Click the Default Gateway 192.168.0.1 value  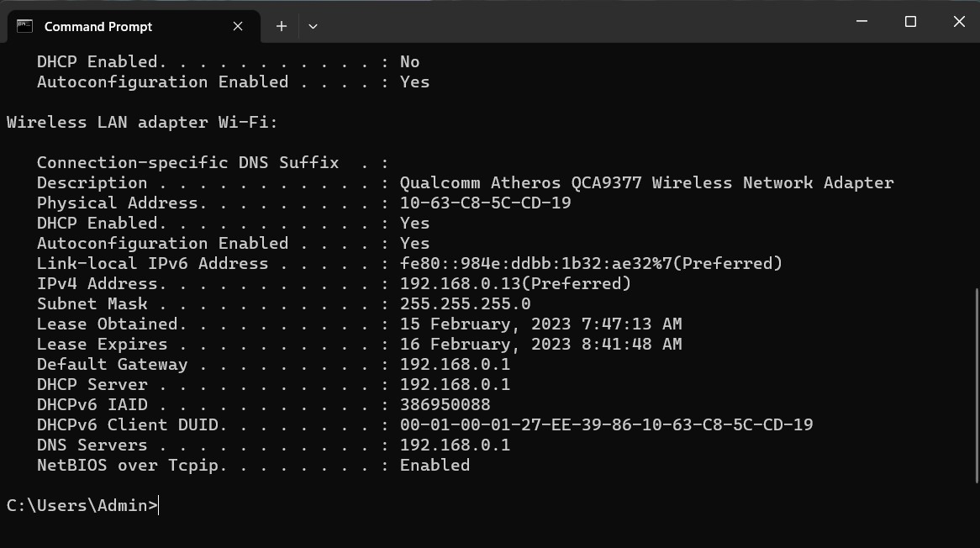pyautogui.click(x=455, y=364)
